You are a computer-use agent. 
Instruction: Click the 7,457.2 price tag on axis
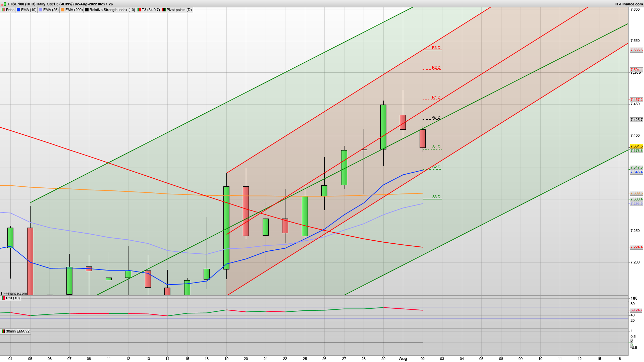[x=636, y=100]
